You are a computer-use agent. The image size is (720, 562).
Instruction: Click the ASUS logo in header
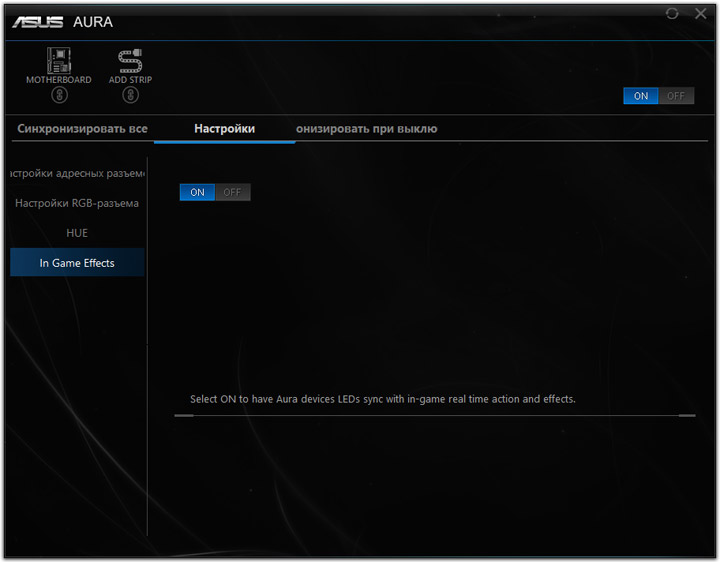(38, 22)
